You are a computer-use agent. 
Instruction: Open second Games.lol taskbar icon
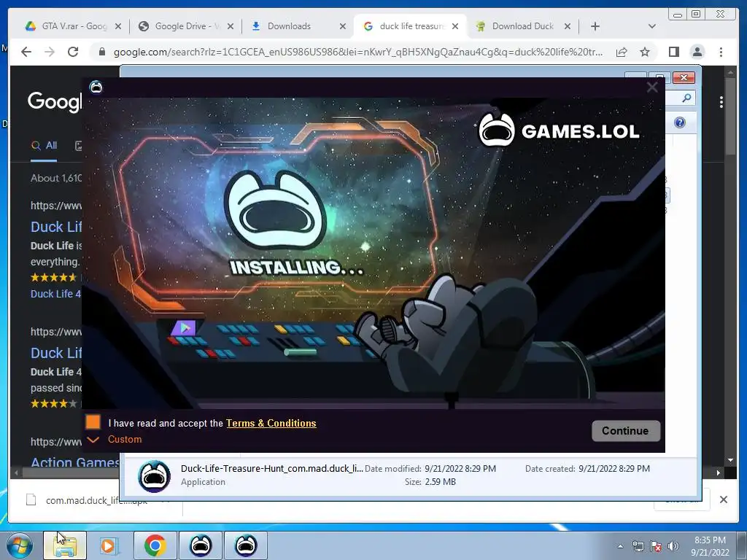(246, 545)
